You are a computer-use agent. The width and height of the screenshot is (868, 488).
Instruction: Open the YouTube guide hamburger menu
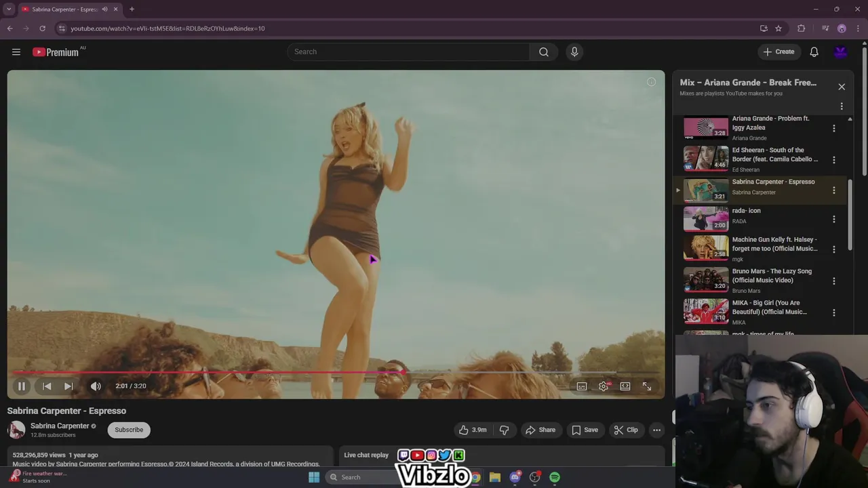[16, 52]
